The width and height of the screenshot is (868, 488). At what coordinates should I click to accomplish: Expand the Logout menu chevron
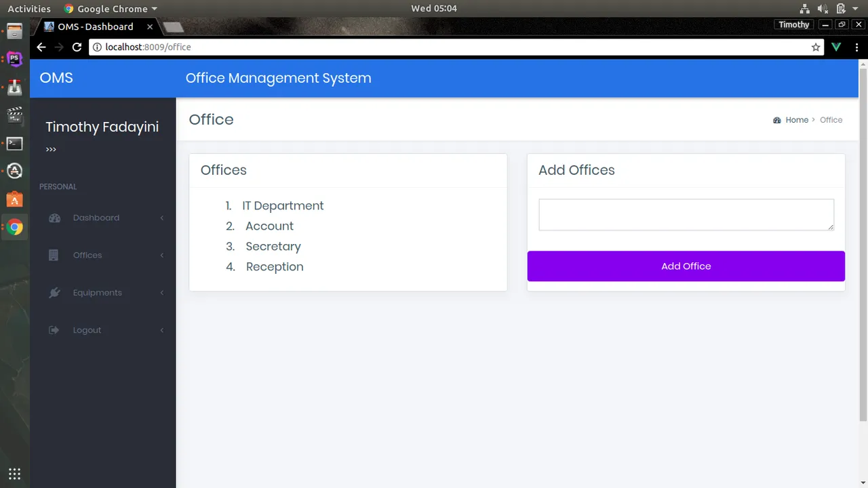162,330
